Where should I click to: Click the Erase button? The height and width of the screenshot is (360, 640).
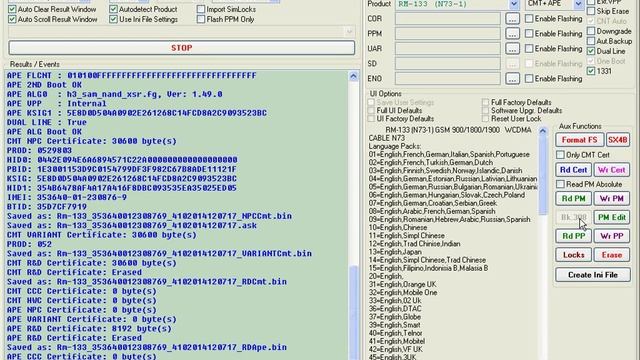pos(611,255)
